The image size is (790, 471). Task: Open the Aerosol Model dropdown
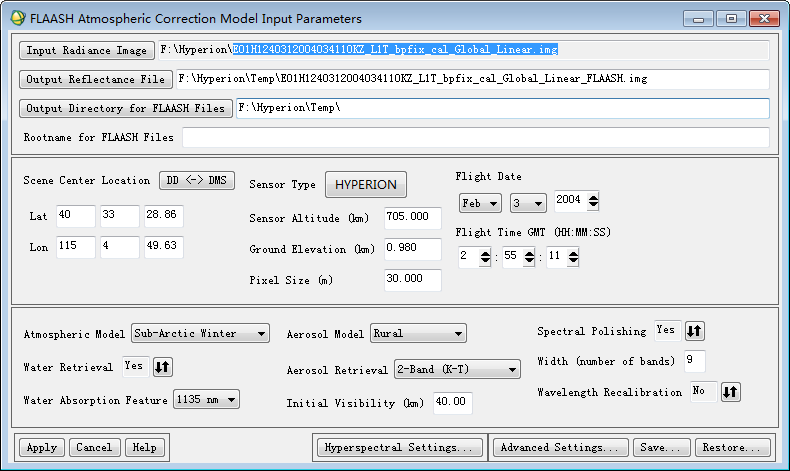[x=418, y=333]
